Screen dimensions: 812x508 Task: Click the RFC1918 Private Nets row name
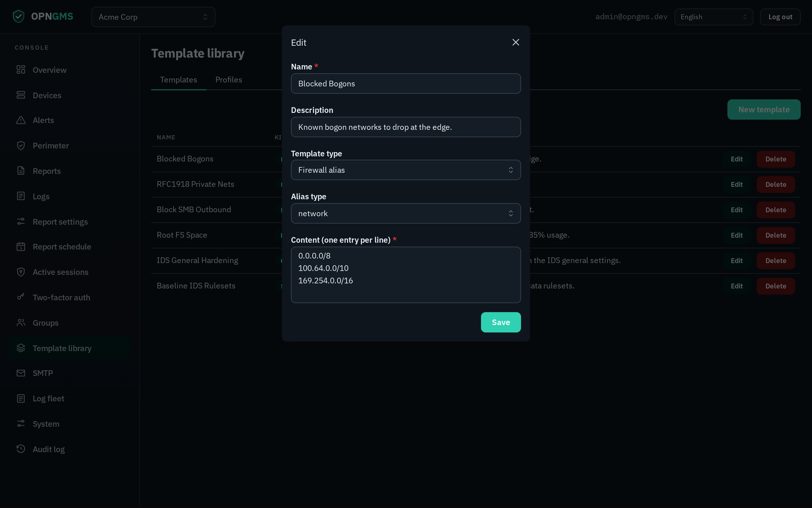tap(195, 184)
